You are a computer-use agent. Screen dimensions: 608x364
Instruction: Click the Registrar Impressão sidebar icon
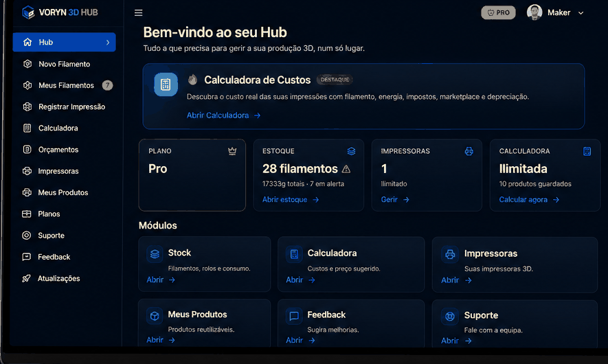tap(27, 106)
